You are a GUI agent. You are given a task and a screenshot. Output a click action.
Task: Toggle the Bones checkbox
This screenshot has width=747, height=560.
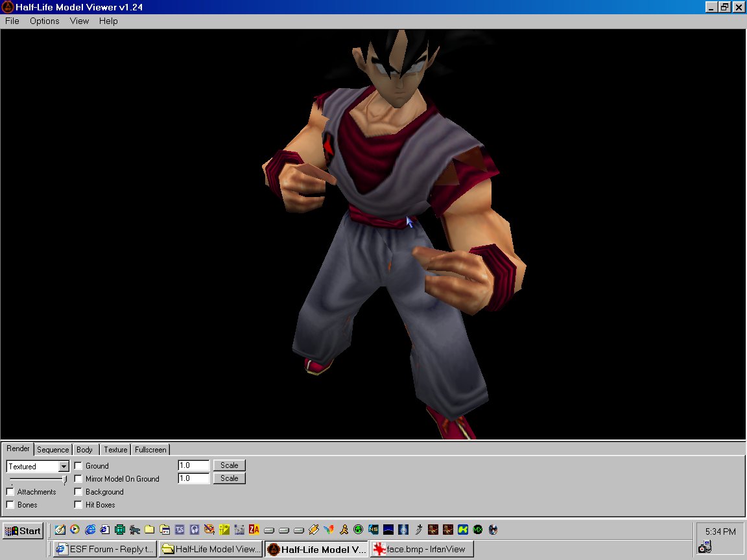click(x=10, y=504)
